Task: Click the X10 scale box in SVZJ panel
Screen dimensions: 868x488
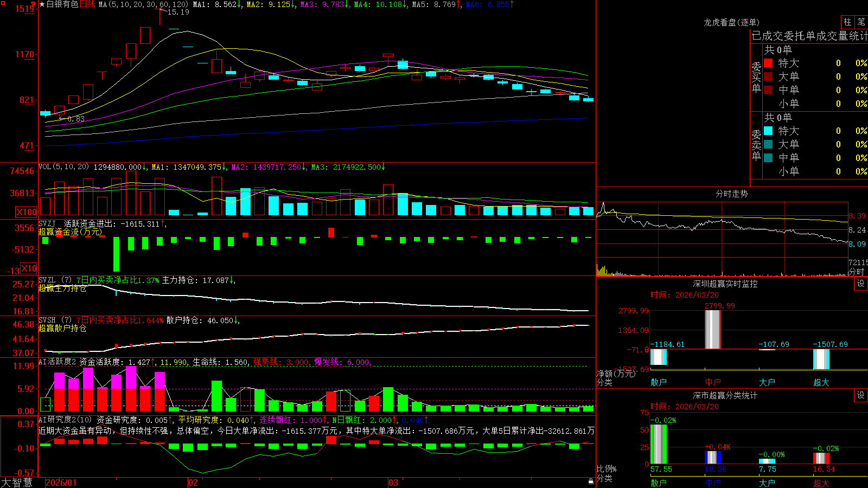Action: [x=29, y=268]
